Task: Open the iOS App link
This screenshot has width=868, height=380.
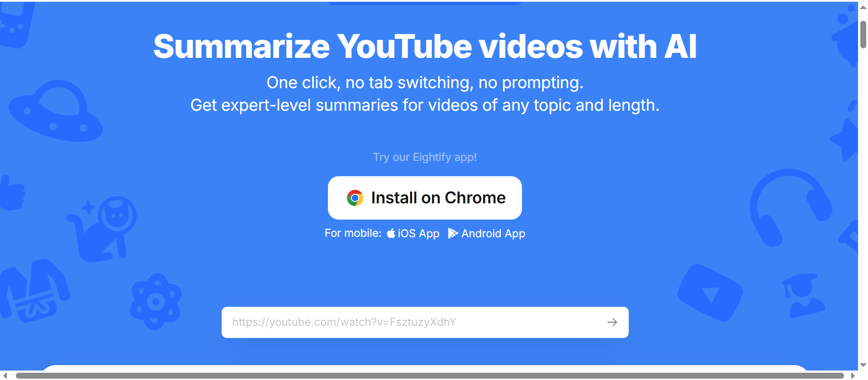Action: click(x=413, y=233)
